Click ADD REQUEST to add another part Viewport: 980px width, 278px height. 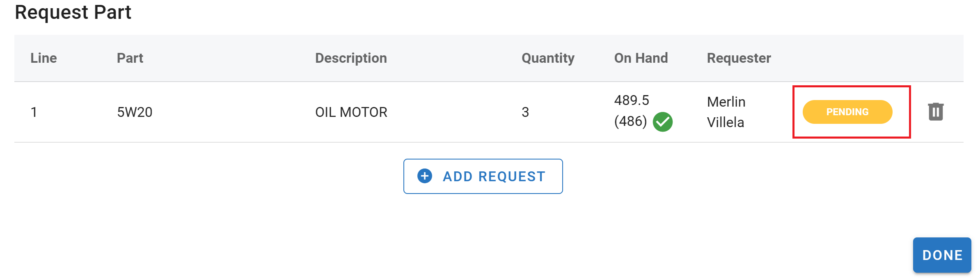pos(483,176)
